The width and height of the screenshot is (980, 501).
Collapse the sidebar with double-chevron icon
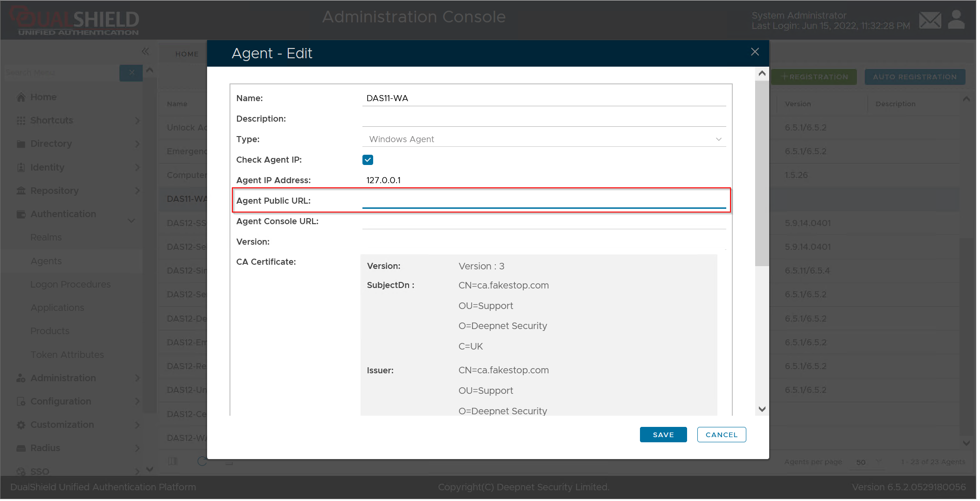(x=145, y=51)
